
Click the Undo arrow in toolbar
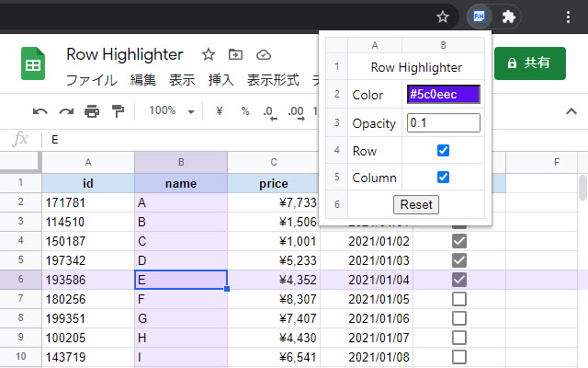click(x=40, y=111)
